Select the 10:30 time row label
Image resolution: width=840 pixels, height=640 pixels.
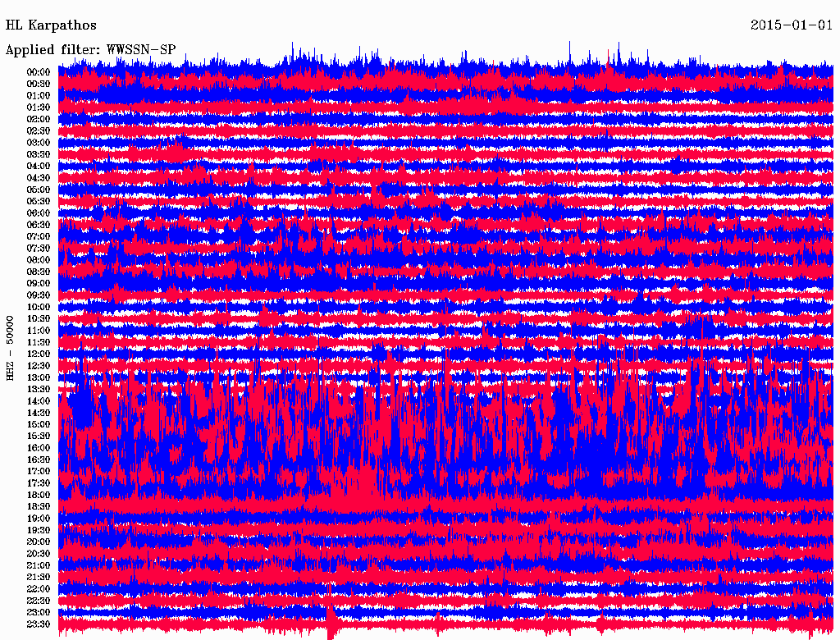tap(39, 319)
